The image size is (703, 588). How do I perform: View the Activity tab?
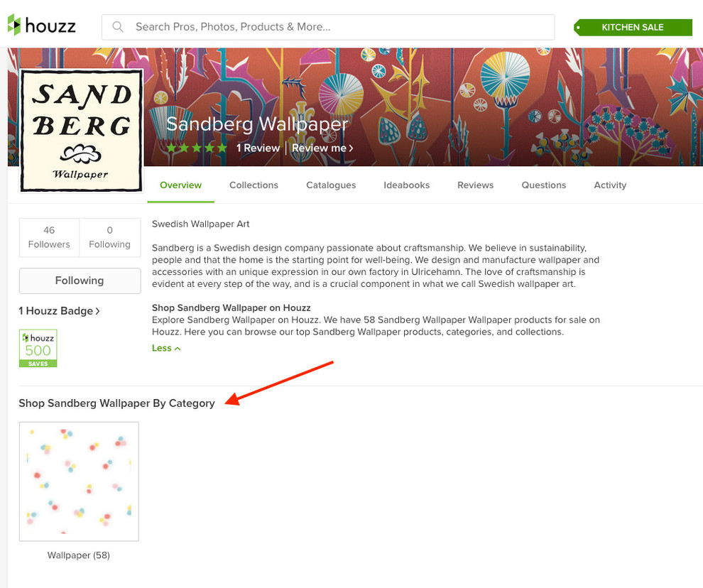[x=610, y=185]
